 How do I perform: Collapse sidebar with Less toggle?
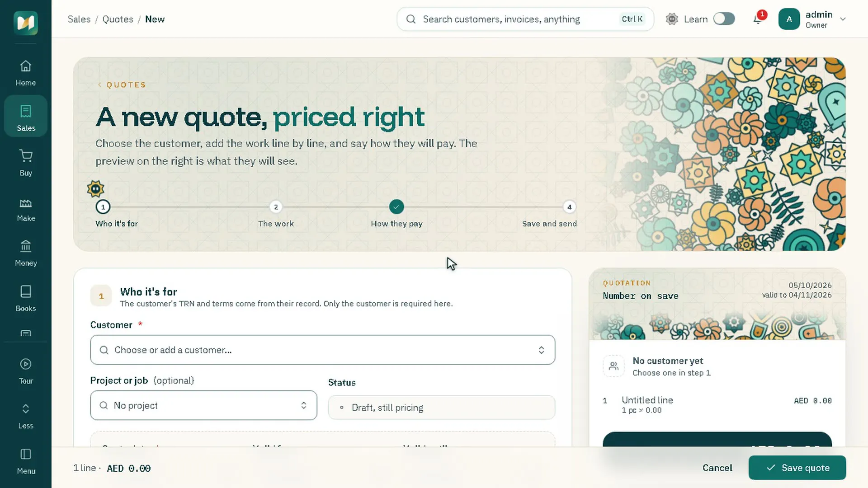click(x=26, y=416)
